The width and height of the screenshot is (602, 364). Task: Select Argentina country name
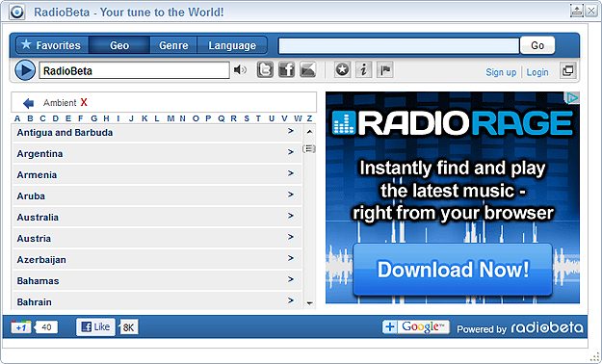[39, 154]
